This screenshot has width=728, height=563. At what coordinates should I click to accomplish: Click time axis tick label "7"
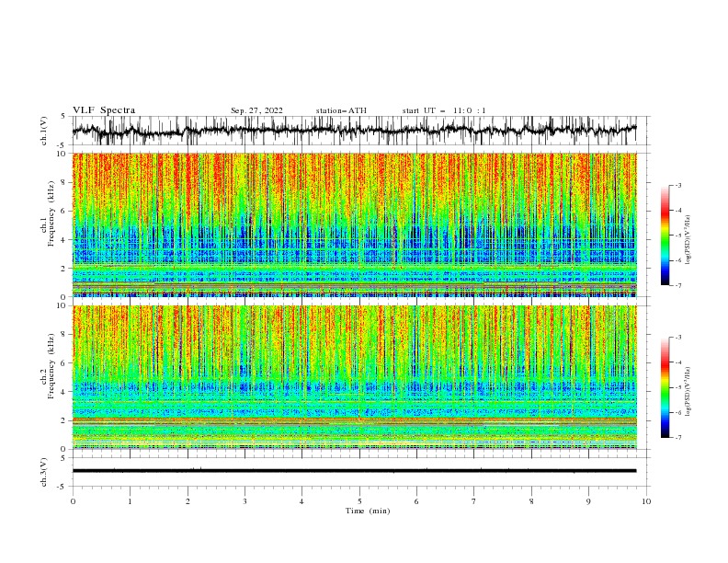[474, 501]
